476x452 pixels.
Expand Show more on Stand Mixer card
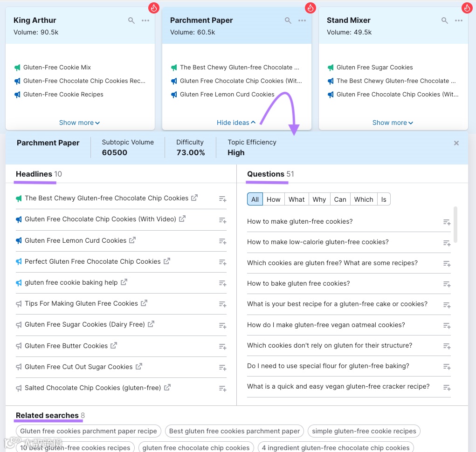[x=393, y=123]
